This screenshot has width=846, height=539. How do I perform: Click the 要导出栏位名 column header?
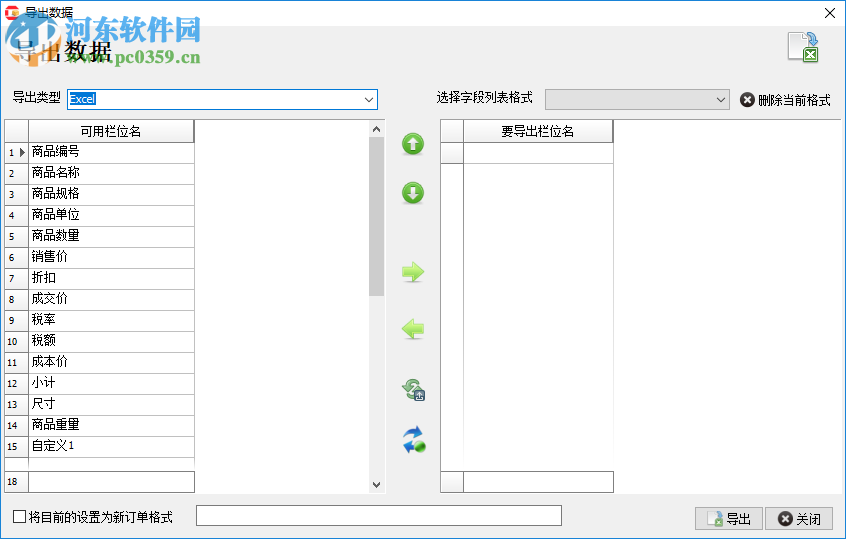[x=538, y=131]
